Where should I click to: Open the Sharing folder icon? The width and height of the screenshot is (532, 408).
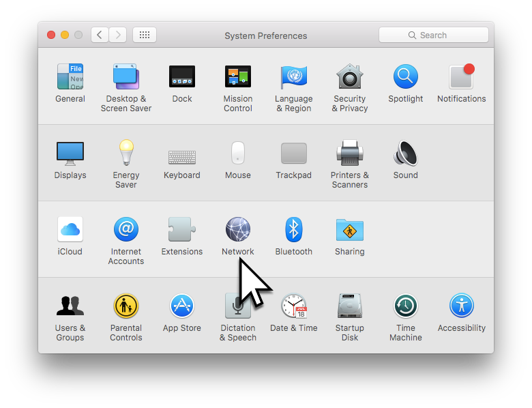tap(349, 230)
